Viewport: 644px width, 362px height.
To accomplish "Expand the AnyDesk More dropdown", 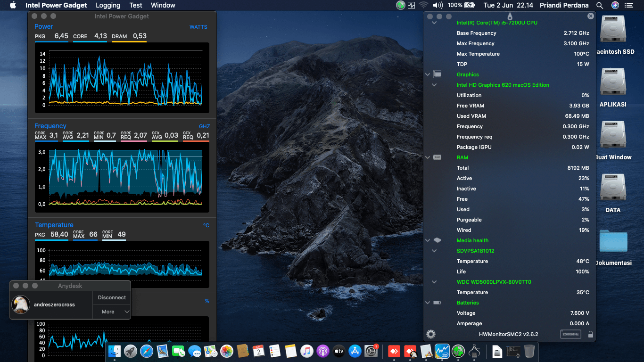I will [x=111, y=312].
